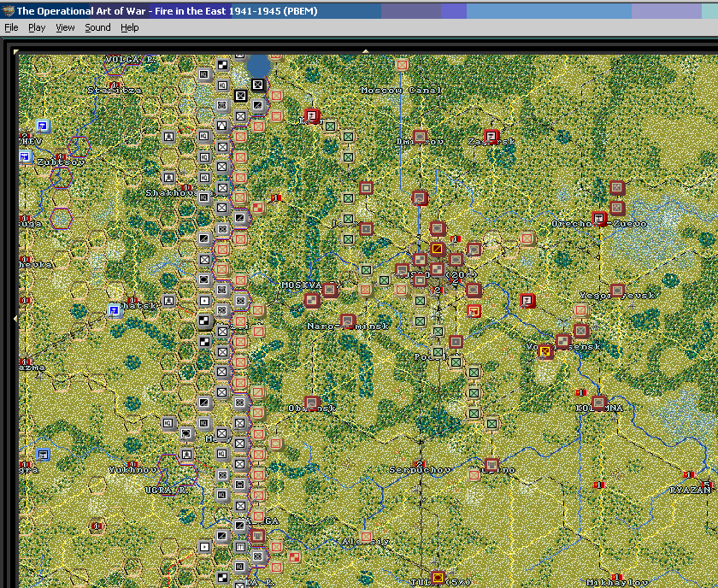718x588 pixels.
Task: Select the dark red unit on Dmitrov
Action: (x=420, y=137)
